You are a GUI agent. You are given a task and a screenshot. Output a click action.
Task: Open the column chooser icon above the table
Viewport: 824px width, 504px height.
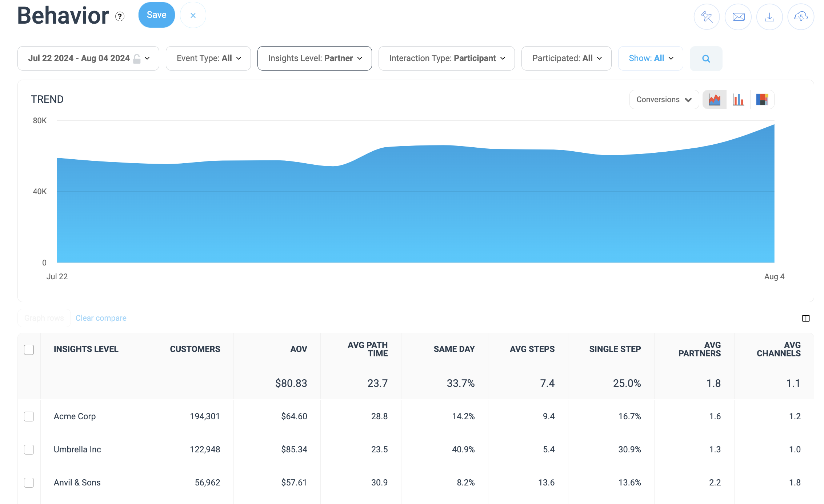(x=806, y=318)
